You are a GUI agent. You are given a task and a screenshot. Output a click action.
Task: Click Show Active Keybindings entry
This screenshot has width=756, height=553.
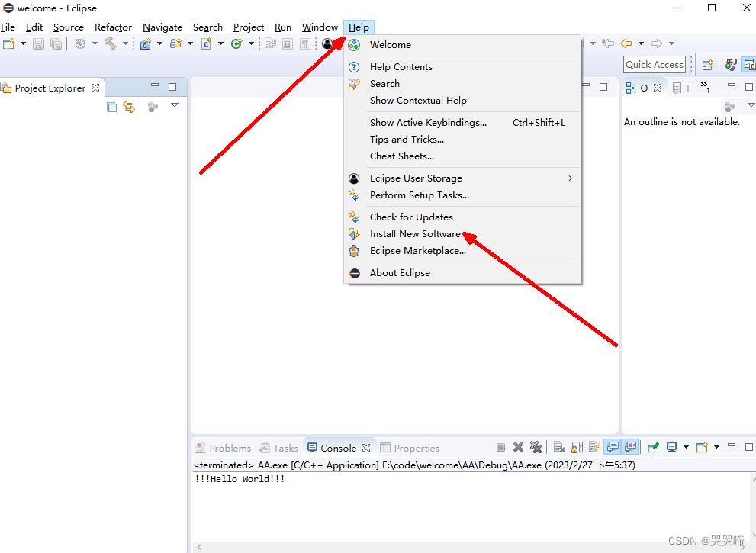[463, 123]
